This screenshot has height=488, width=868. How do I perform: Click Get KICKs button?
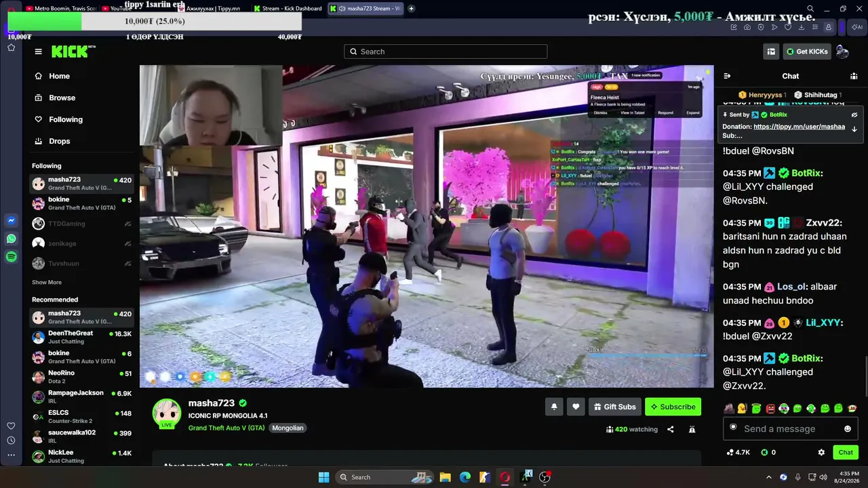[807, 52]
